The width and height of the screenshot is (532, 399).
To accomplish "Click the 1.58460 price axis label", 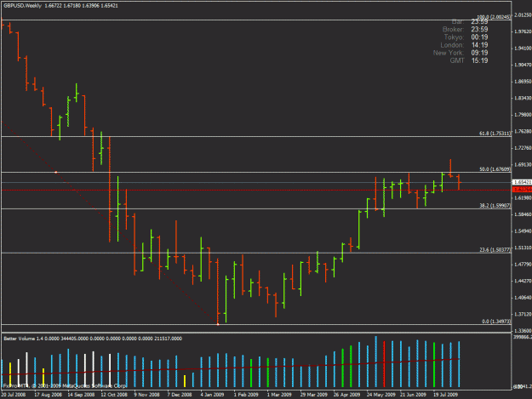I will (523, 214).
